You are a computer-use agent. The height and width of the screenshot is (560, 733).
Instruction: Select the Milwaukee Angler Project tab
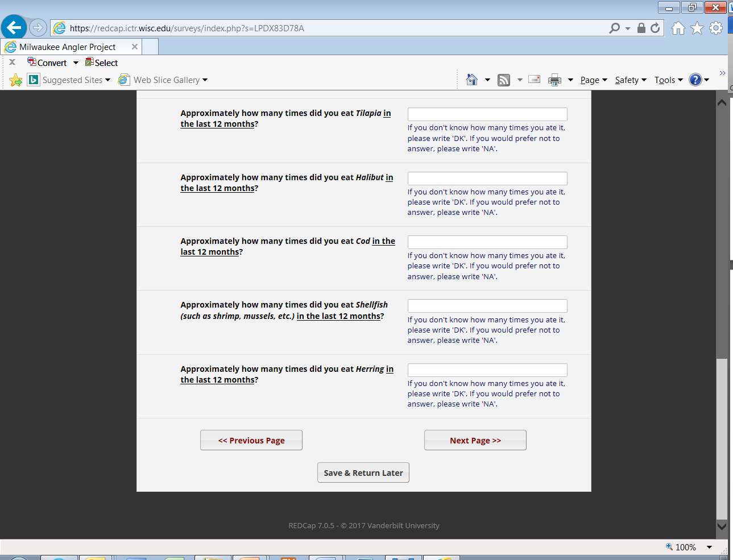[72, 47]
